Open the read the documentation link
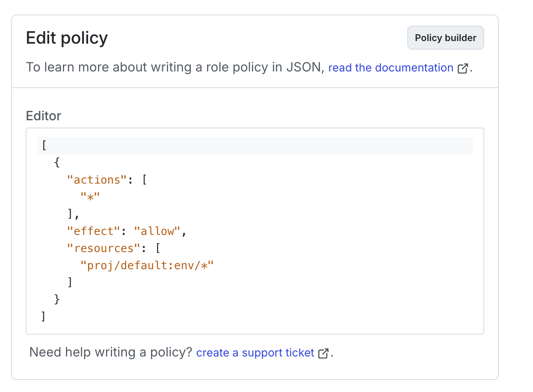Screen dimensions: 533x392 click(x=390, y=68)
